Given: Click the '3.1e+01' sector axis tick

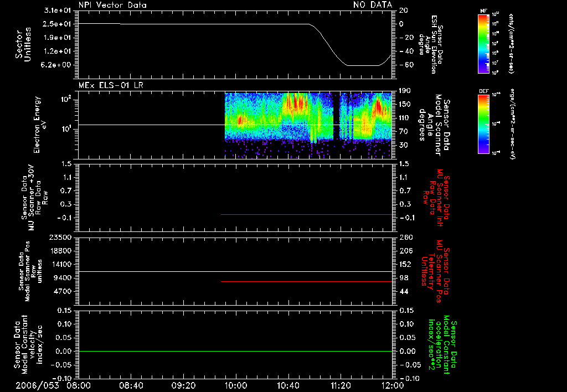Looking at the screenshot, I should click(57, 11).
